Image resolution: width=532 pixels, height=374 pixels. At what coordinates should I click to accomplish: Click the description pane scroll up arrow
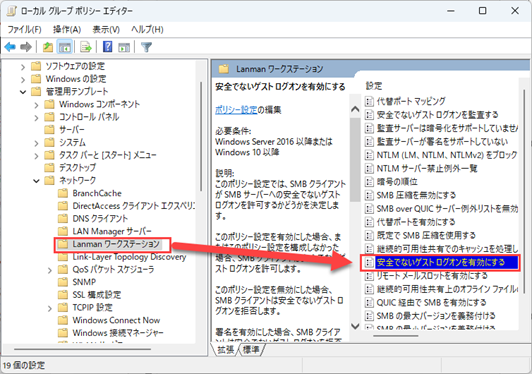tap(355, 109)
